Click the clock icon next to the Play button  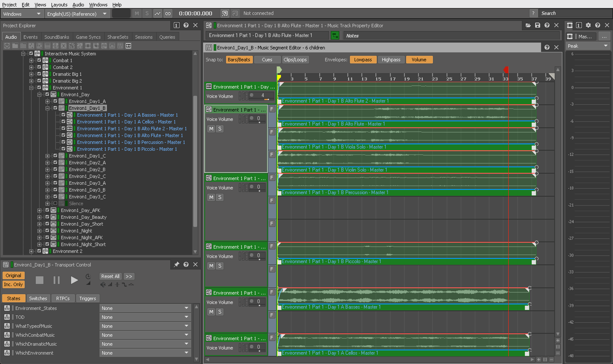(x=88, y=277)
